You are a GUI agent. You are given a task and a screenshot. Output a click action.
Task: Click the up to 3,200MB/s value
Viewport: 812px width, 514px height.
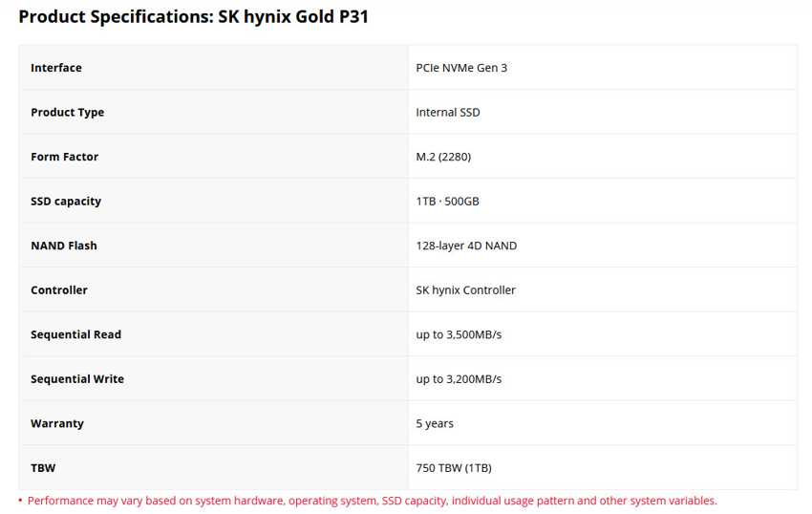pyautogui.click(x=459, y=380)
